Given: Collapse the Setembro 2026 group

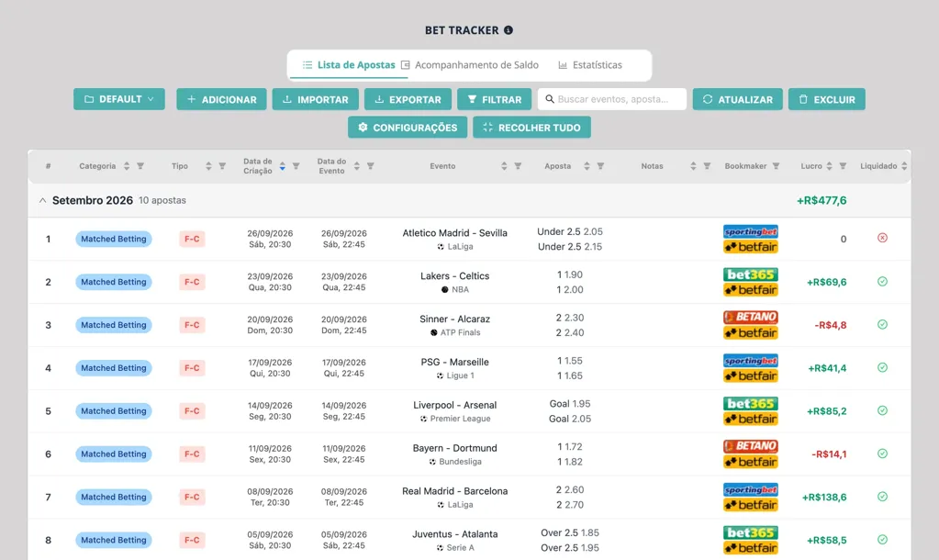Looking at the screenshot, I should click(x=42, y=201).
